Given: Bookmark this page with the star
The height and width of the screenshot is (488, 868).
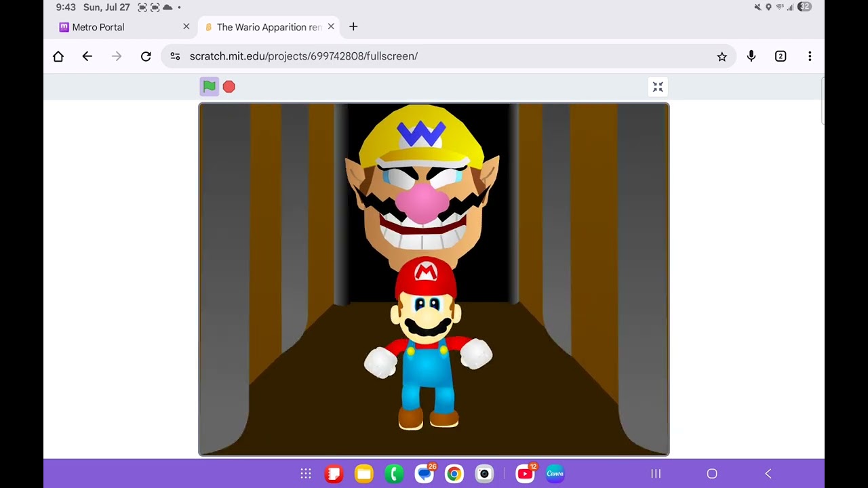Looking at the screenshot, I should (722, 57).
